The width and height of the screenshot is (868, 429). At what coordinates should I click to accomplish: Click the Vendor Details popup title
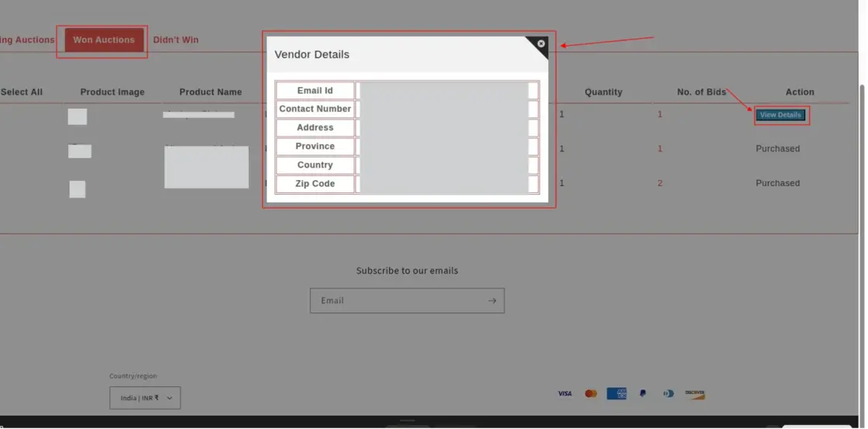click(x=312, y=54)
